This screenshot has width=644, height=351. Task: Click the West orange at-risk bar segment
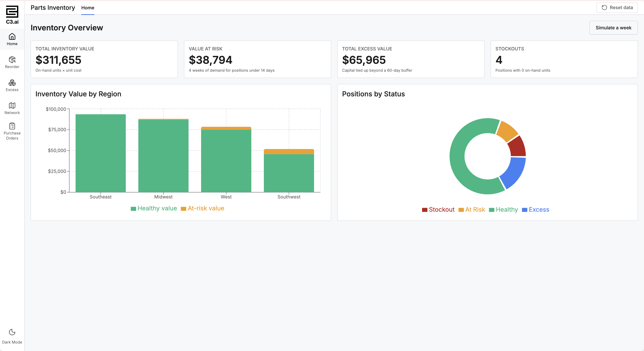(226, 128)
